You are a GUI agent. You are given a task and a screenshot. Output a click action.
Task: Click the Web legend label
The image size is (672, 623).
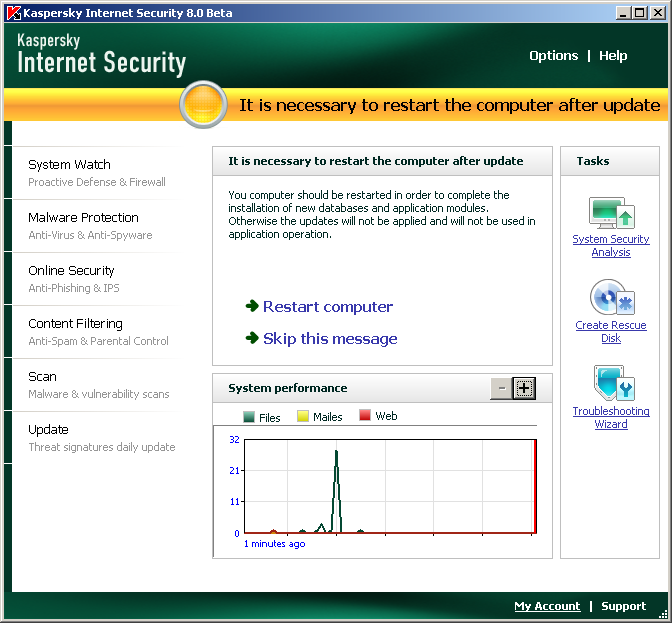(386, 416)
